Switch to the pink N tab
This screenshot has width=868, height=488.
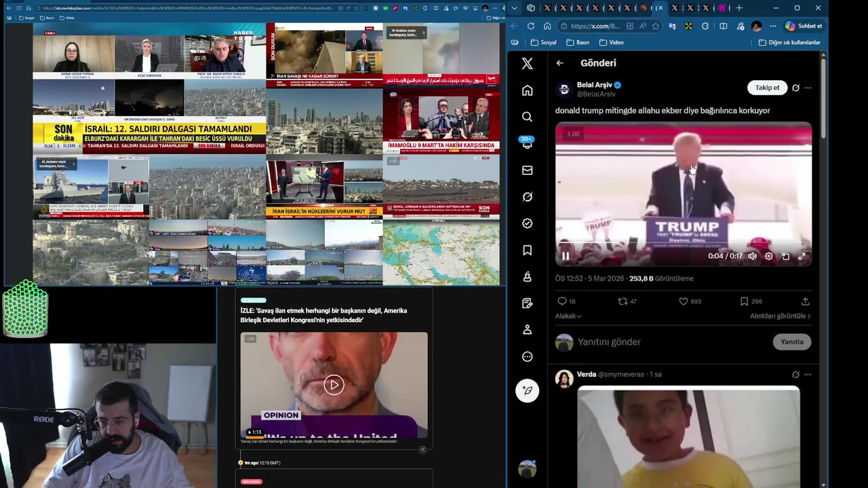pos(722,8)
